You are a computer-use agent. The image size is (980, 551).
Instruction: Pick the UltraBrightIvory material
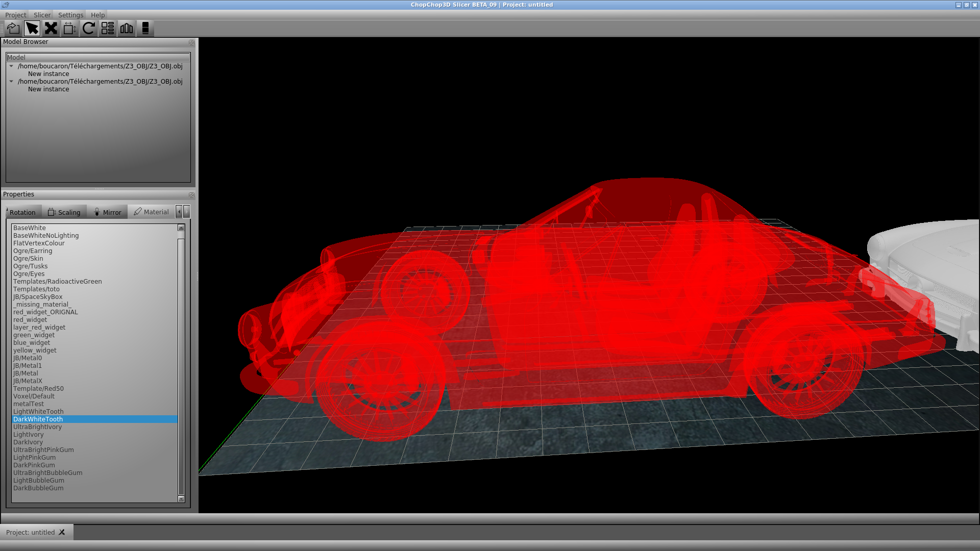(37, 427)
